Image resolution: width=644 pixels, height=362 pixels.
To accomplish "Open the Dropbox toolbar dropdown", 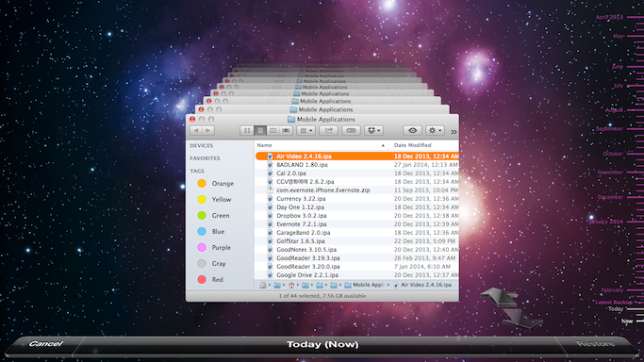I will 373,130.
